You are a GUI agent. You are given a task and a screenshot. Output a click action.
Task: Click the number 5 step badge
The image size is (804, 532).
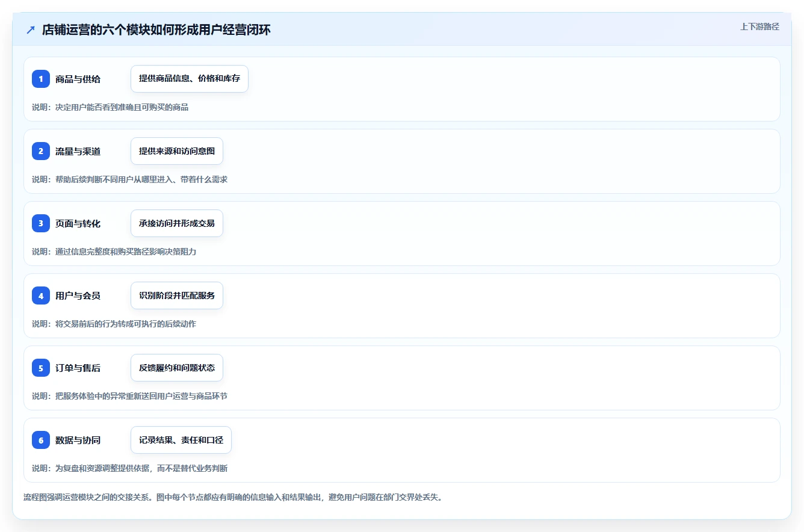point(41,368)
